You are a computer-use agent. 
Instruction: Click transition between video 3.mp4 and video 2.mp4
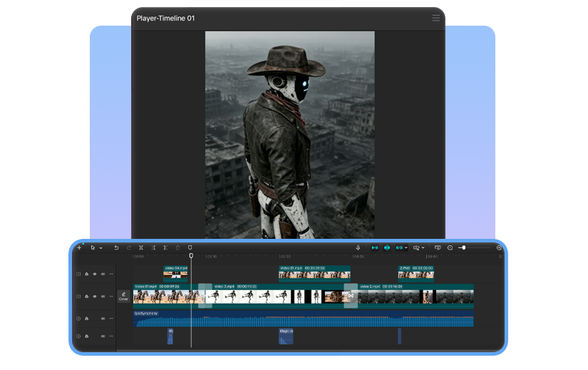click(x=351, y=296)
